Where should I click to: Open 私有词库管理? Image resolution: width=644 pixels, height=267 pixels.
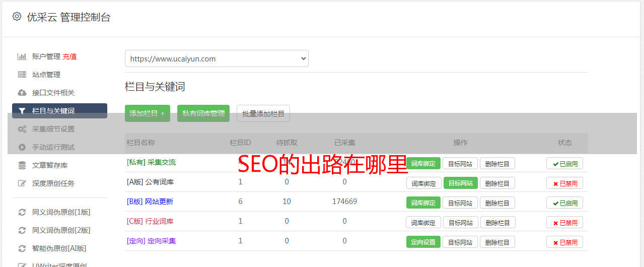[x=203, y=113]
